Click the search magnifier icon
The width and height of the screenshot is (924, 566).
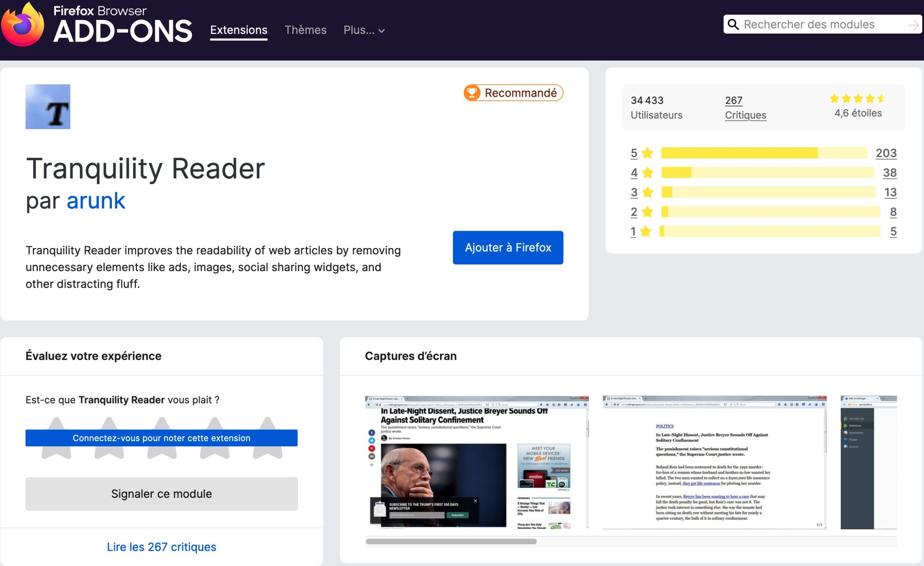pyautogui.click(x=733, y=25)
